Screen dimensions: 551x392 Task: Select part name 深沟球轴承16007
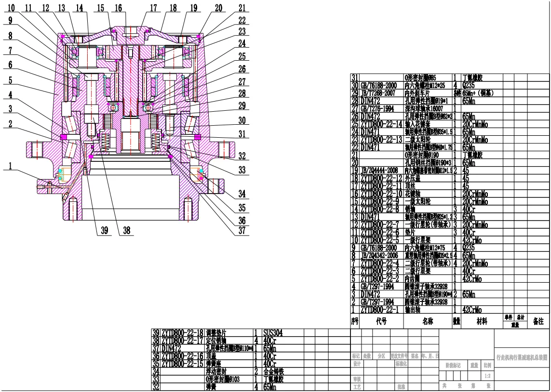coord(424,109)
